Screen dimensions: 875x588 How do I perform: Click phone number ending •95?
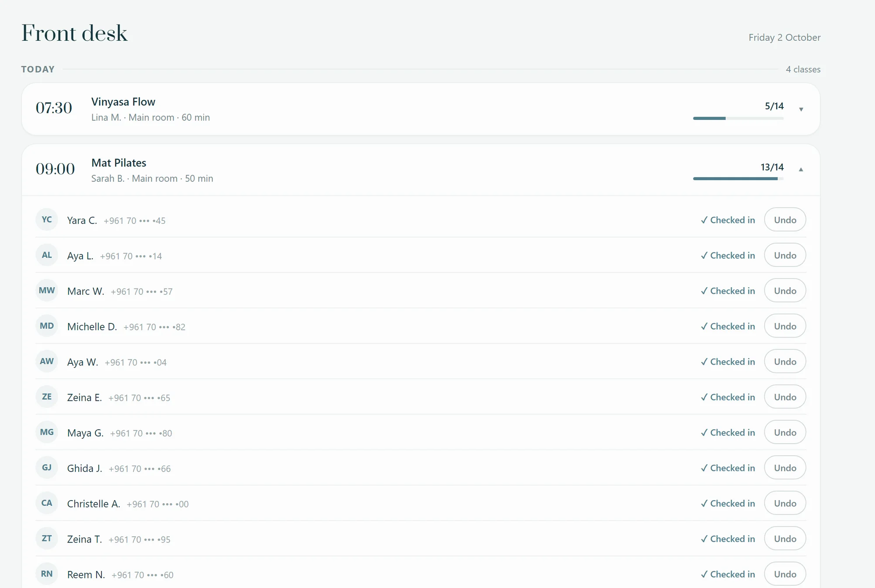pyautogui.click(x=140, y=539)
